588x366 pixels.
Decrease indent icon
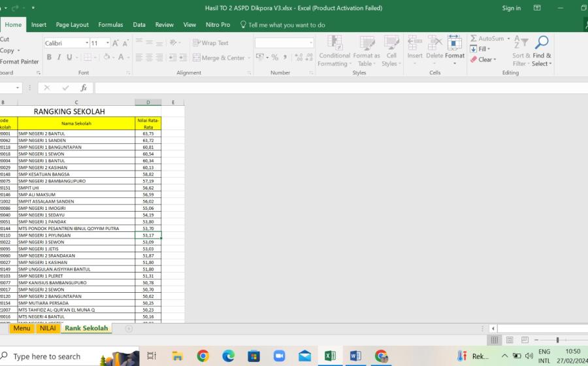coord(172,58)
